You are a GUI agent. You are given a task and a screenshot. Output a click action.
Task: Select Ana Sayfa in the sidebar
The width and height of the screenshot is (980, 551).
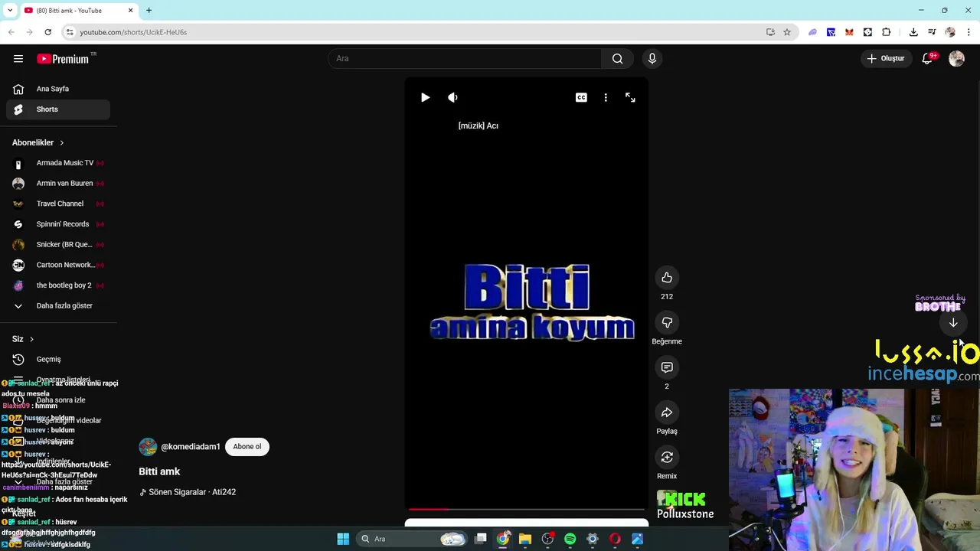pos(58,89)
